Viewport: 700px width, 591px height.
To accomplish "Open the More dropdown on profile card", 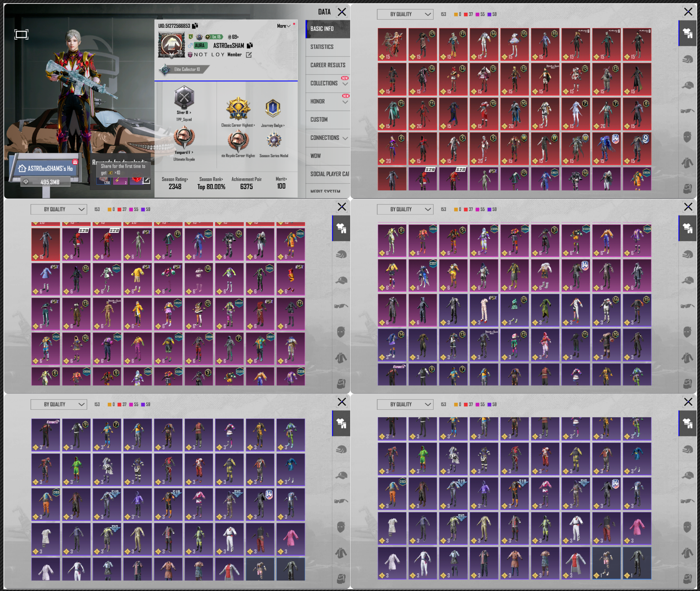I will [284, 26].
